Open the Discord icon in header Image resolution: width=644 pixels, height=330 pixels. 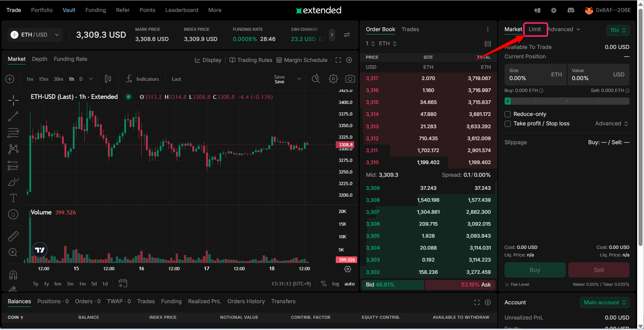click(x=571, y=10)
